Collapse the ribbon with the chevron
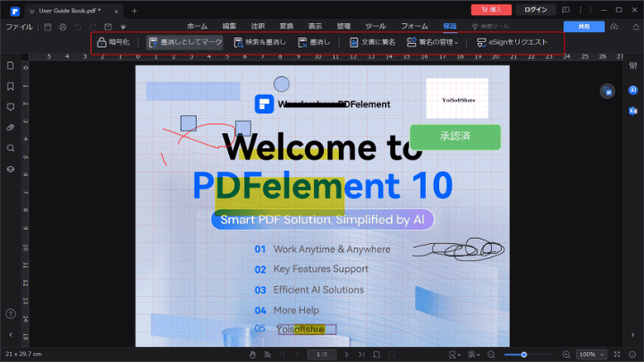 636,27
